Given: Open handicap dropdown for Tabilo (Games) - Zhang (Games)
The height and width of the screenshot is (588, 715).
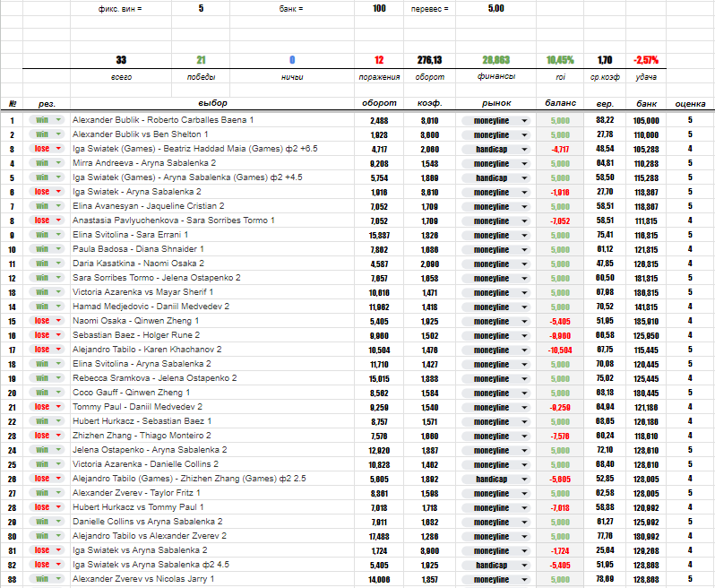Looking at the screenshot, I should [x=496, y=479].
